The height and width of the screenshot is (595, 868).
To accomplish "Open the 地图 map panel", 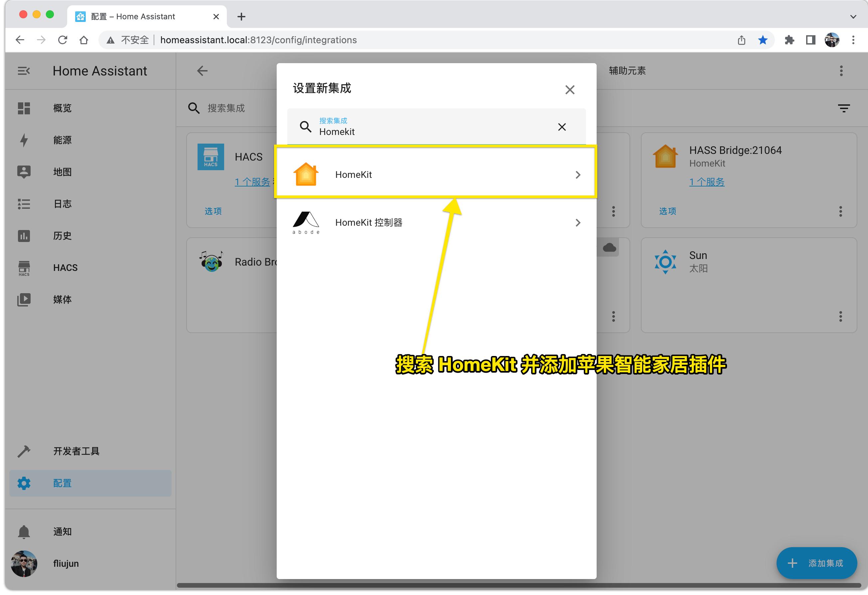I will tap(62, 172).
